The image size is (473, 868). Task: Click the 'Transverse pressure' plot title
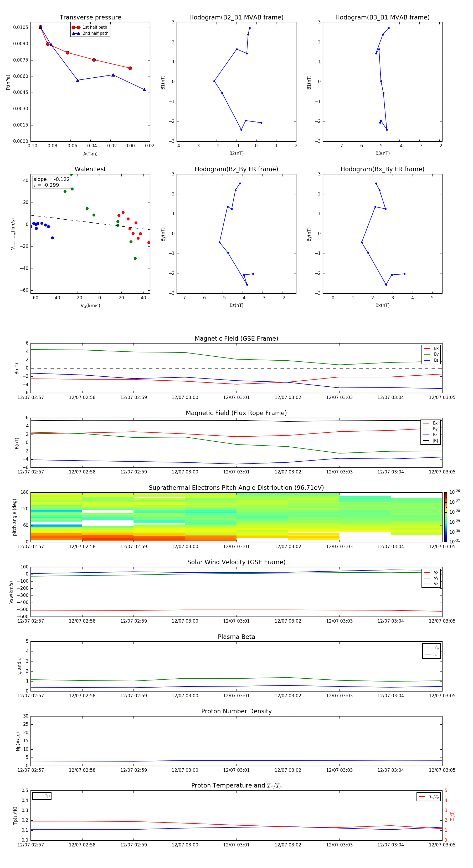pyautogui.click(x=90, y=18)
